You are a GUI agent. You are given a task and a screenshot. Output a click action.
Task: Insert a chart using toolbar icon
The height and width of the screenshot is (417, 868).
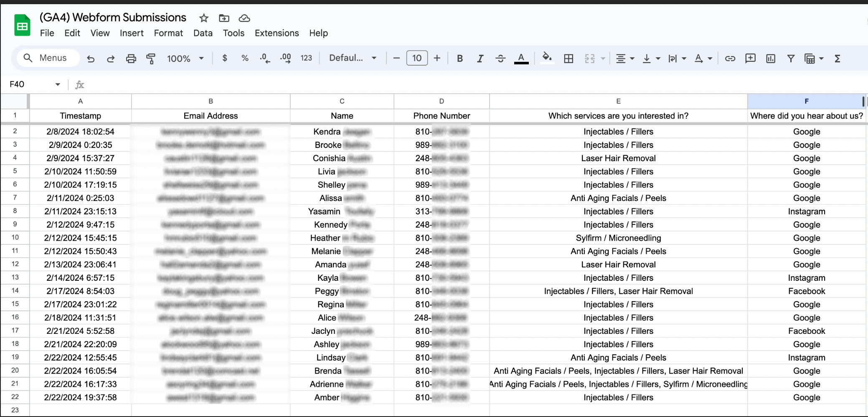(x=770, y=58)
